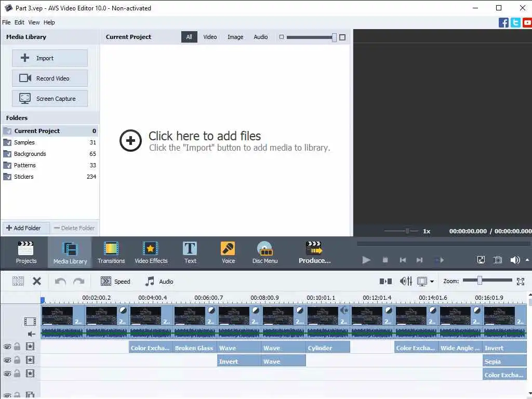Click the Record Video button

pos(50,78)
